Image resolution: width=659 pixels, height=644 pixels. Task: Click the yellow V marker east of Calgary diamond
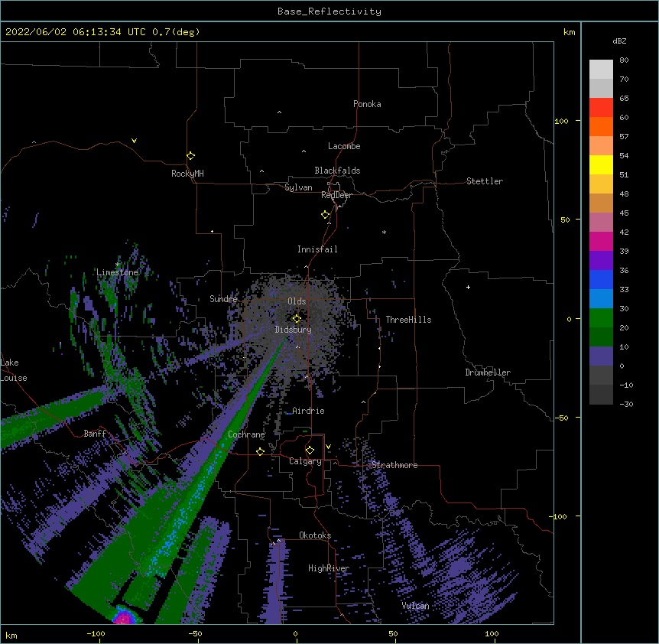328,447
